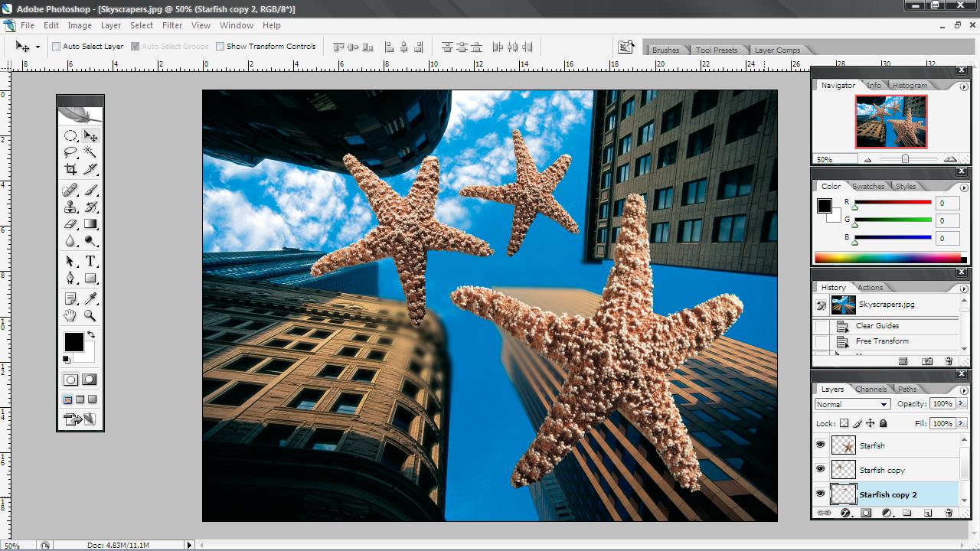Enable Auto Select Layer checkbox

click(56, 47)
